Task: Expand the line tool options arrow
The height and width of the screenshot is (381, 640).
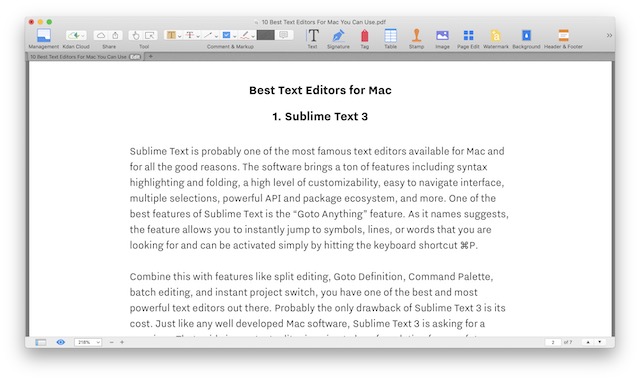Action: [x=216, y=36]
